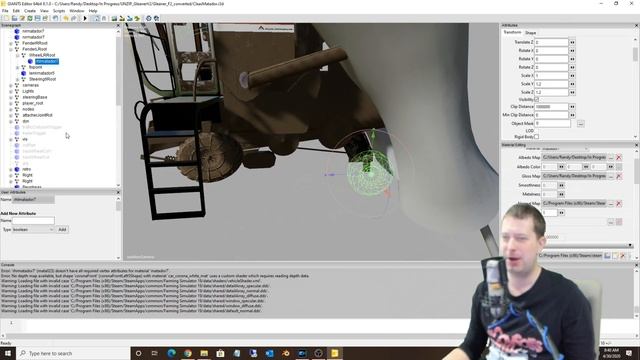Image resolution: width=640 pixels, height=360 pixels.
Task: Open Google Chrome from the taskbar
Action: point(188,353)
